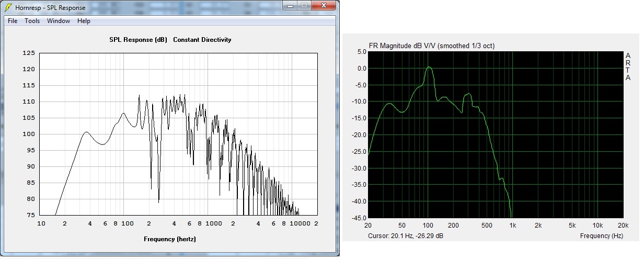The image size is (644, 259).
Task: Click the 100 dB axis value in Hornresp
Action: click(x=29, y=134)
